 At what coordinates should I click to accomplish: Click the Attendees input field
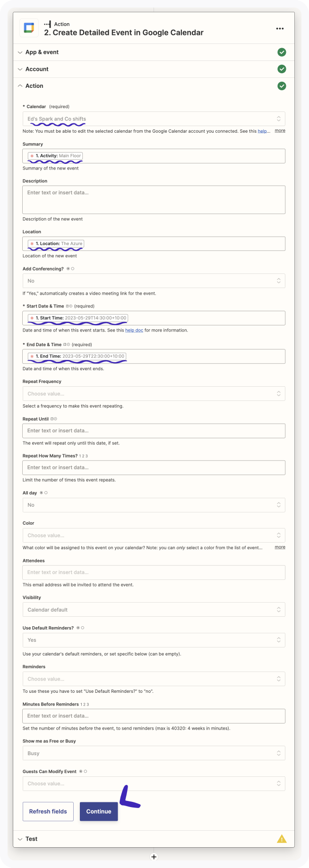(x=154, y=572)
